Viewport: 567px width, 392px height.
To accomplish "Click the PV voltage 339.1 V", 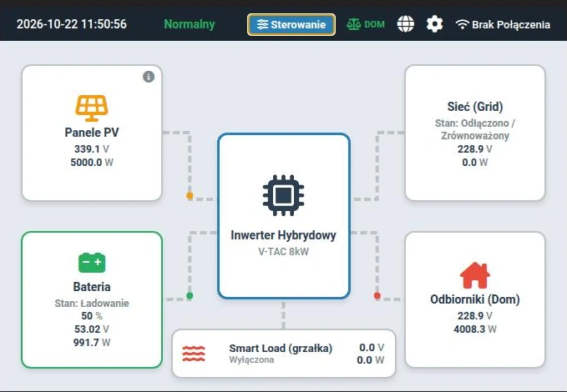I will pyautogui.click(x=92, y=148).
